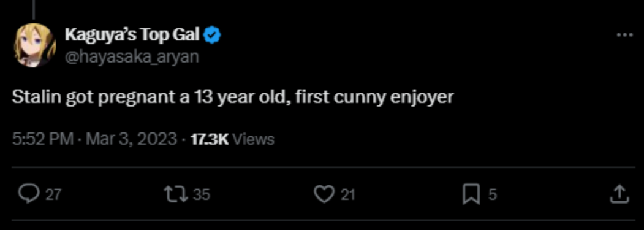Click the retweet arrows icon
This screenshot has width=644, height=230.
click(176, 194)
